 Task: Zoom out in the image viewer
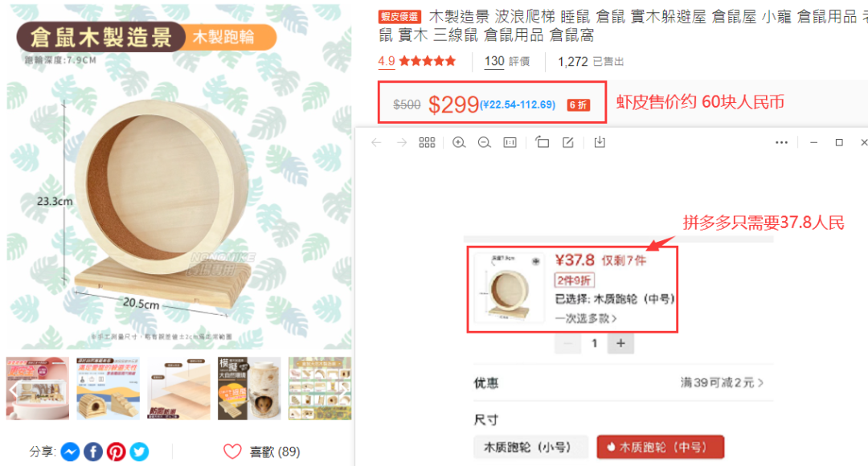tap(484, 142)
